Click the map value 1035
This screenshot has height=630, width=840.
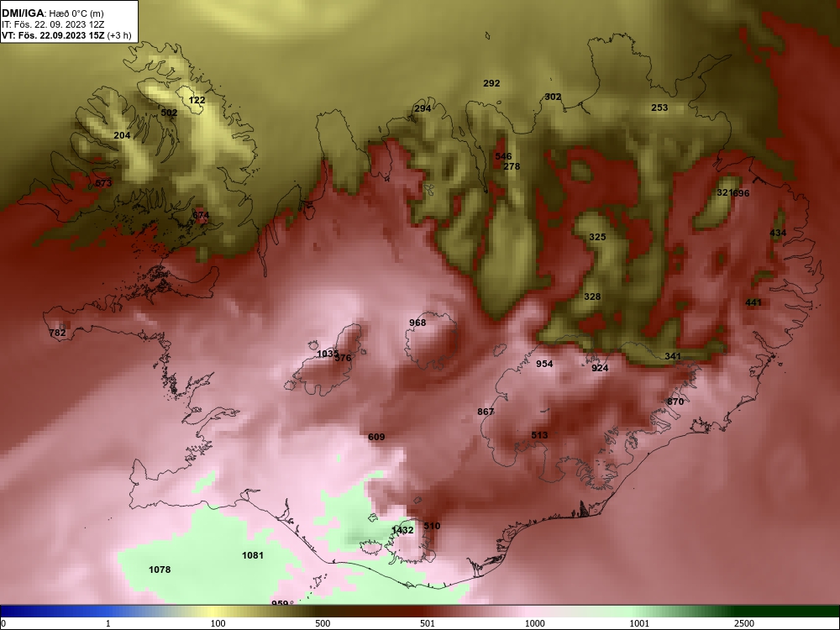(x=327, y=354)
